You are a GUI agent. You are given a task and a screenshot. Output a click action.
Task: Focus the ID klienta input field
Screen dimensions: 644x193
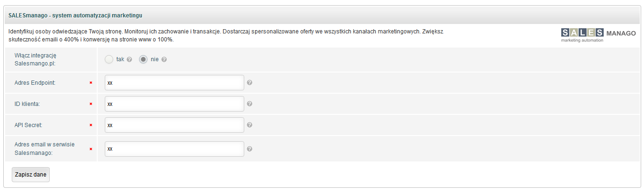[x=174, y=104]
